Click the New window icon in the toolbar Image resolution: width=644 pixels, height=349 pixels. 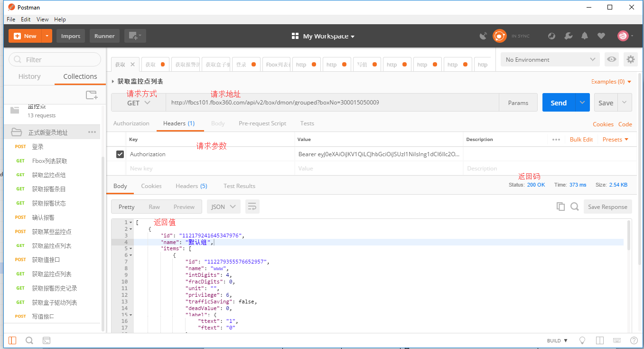coord(135,36)
